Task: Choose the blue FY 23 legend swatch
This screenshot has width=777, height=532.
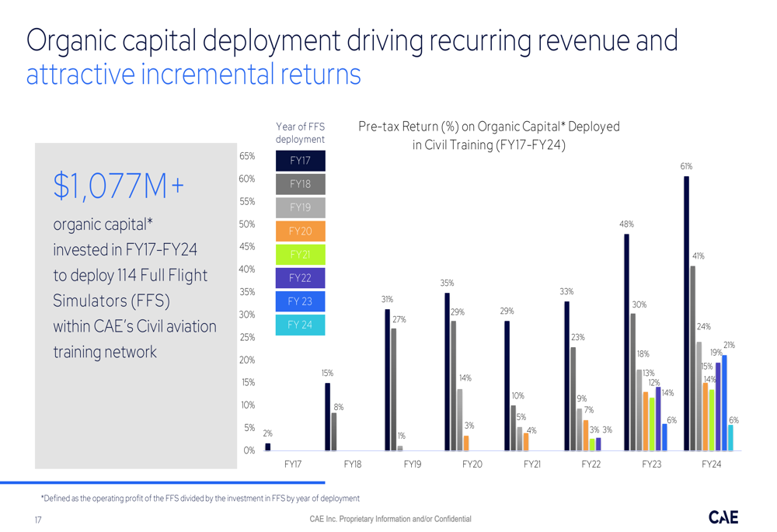Action: (300, 301)
